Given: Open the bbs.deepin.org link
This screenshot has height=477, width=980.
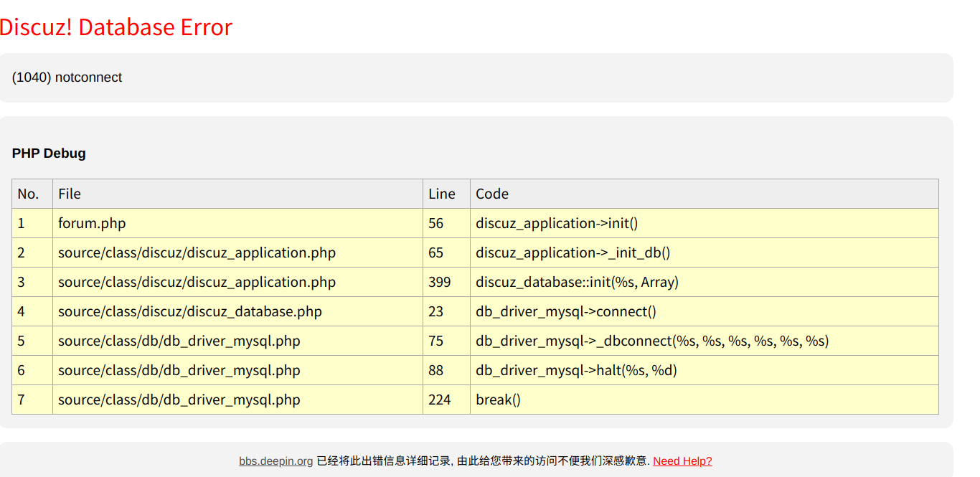Looking at the screenshot, I should [276, 461].
